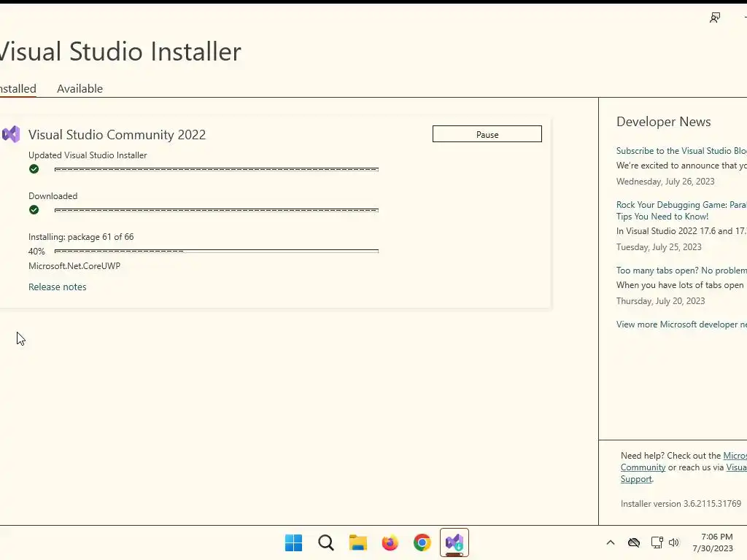Open the network status tray icon
Image resolution: width=747 pixels, height=560 pixels.
tap(657, 542)
